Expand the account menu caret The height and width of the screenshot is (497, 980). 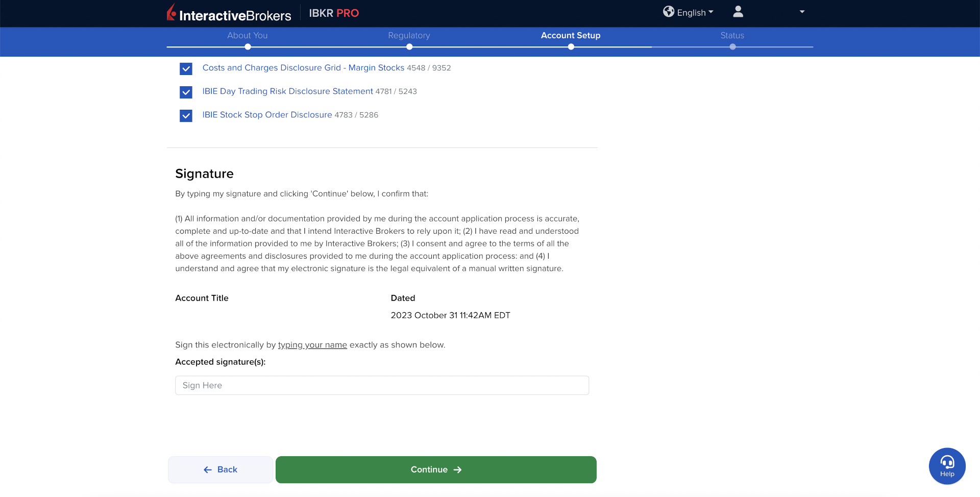coord(802,12)
